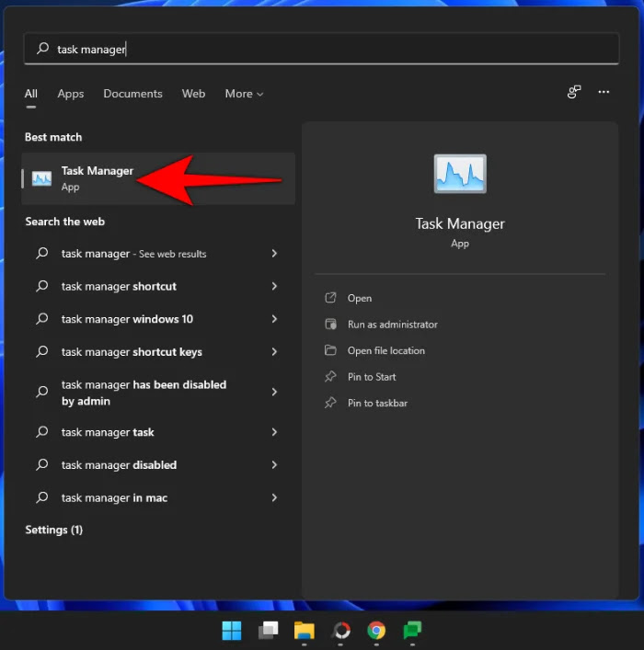Open Task View on the taskbar

click(x=268, y=631)
